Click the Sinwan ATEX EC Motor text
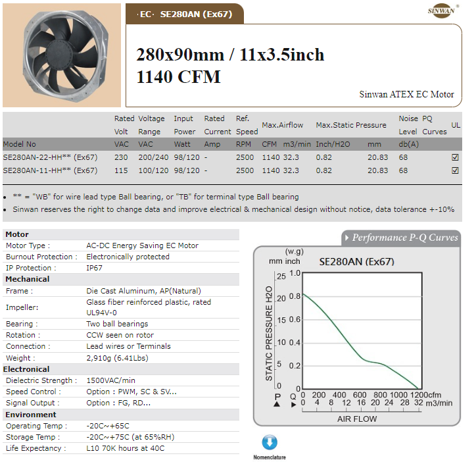 (406, 94)
